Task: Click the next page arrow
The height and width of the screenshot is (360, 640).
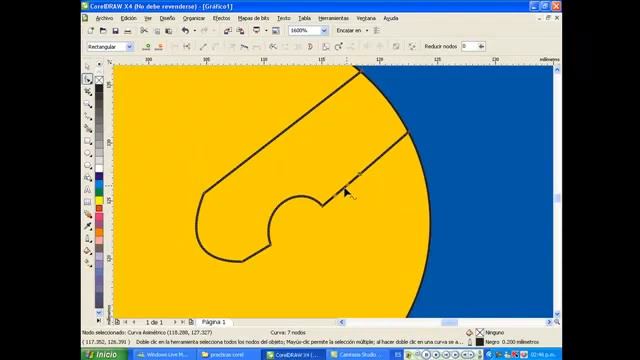Action: [175, 322]
